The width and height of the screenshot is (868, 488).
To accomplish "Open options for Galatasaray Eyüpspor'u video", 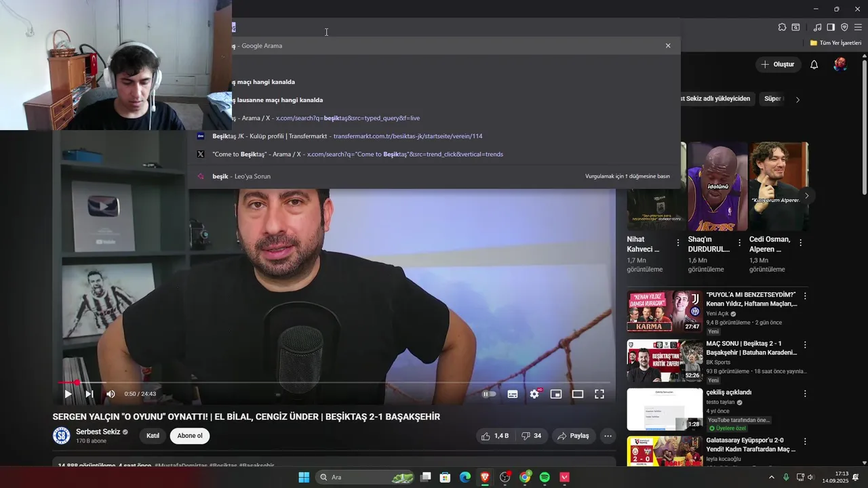I will click(805, 442).
